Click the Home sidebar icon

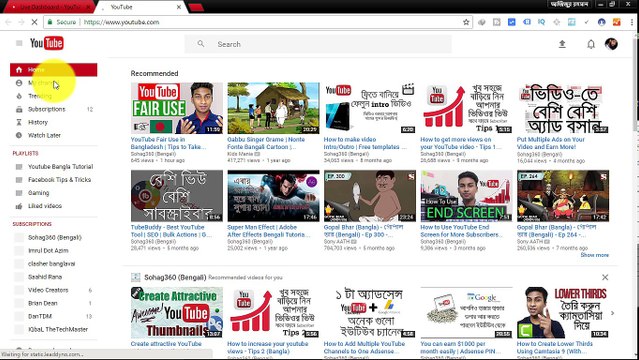[19, 70]
